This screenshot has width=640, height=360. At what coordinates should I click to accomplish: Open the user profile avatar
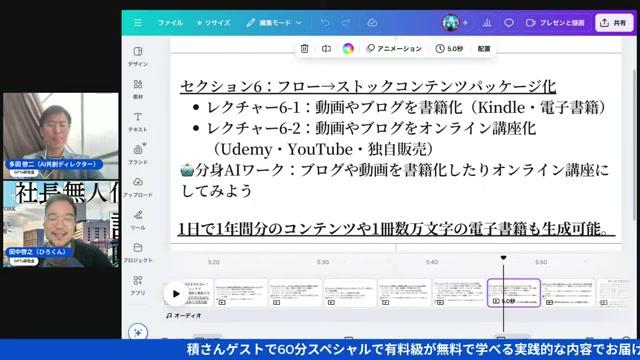450,23
